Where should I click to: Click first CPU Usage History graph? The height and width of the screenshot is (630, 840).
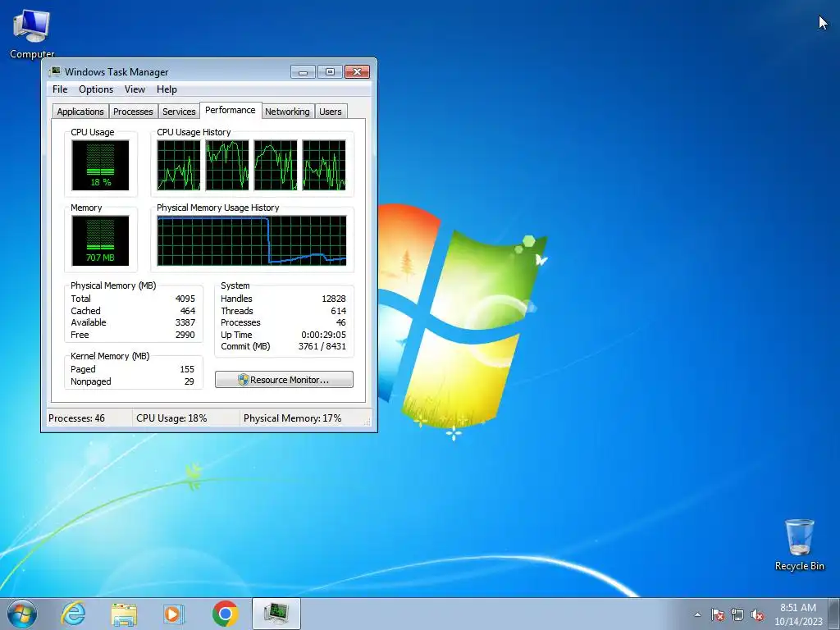[x=179, y=165]
